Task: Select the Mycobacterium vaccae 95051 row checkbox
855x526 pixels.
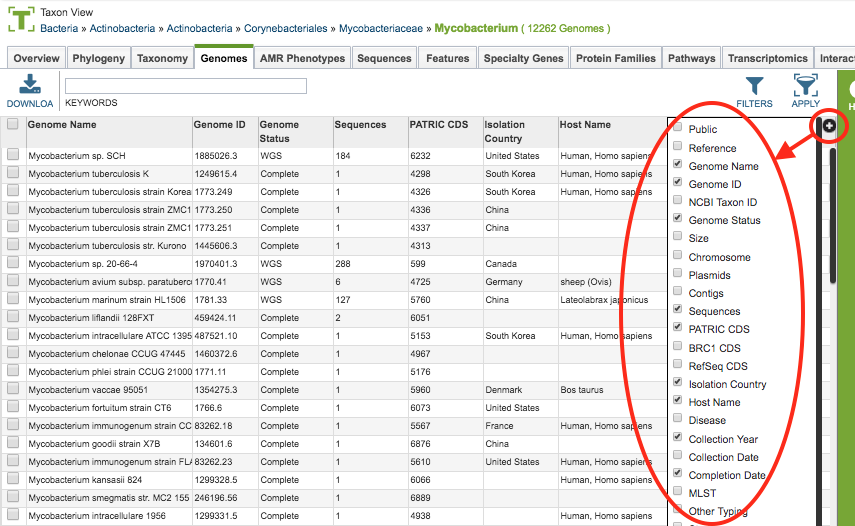Action: [x=13, y=389]
